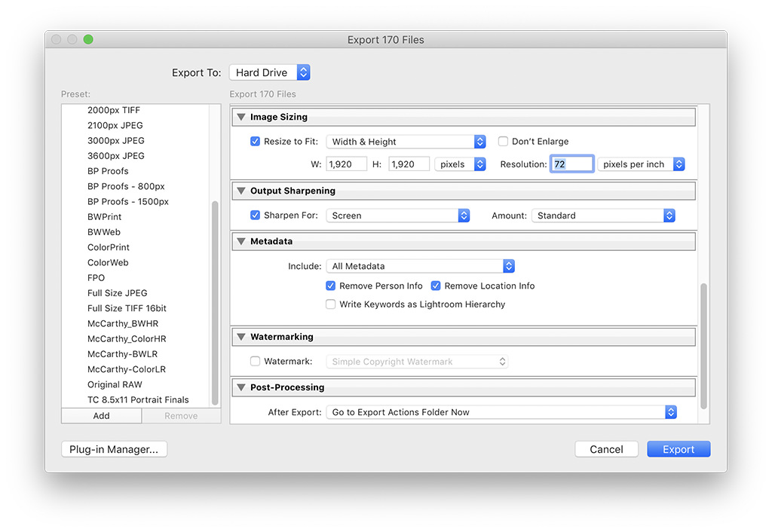
Task: Click the Export button
Action: point(679,449)
